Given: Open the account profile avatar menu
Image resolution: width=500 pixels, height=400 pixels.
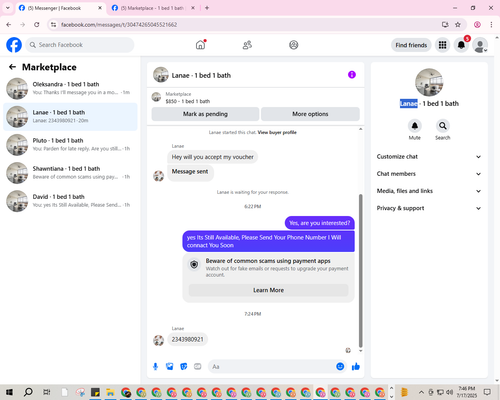Looking at the screenshot, I should [x=480, y=45].
